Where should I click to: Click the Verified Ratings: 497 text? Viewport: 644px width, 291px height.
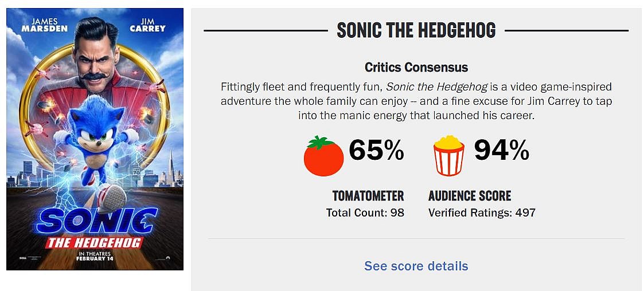click(x=482, y=213)
